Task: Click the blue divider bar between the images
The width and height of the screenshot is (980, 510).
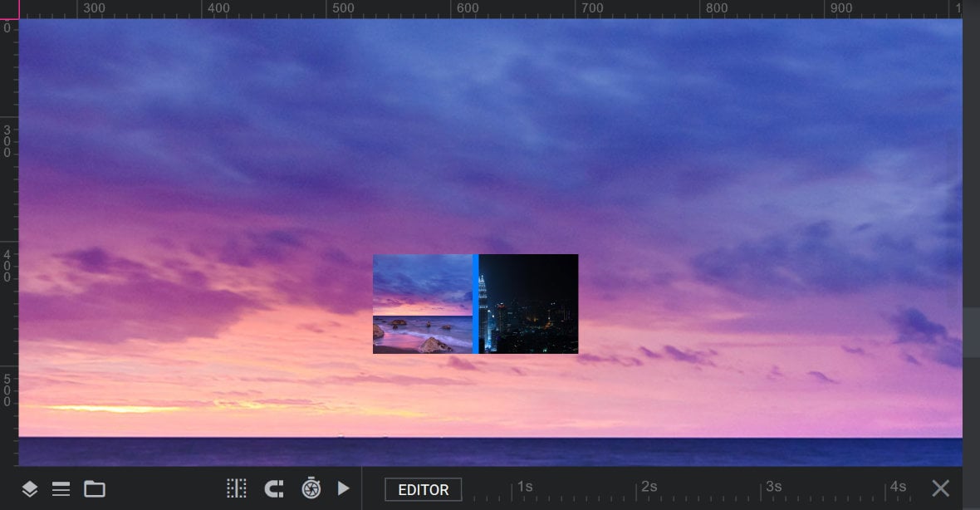Action: pos(476,304)
